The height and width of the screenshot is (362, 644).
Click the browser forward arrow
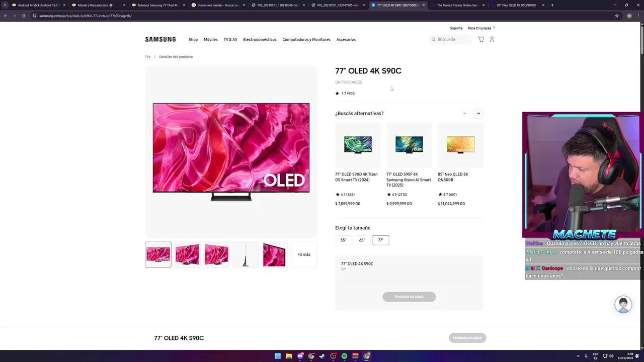click(x=15, y=16)
